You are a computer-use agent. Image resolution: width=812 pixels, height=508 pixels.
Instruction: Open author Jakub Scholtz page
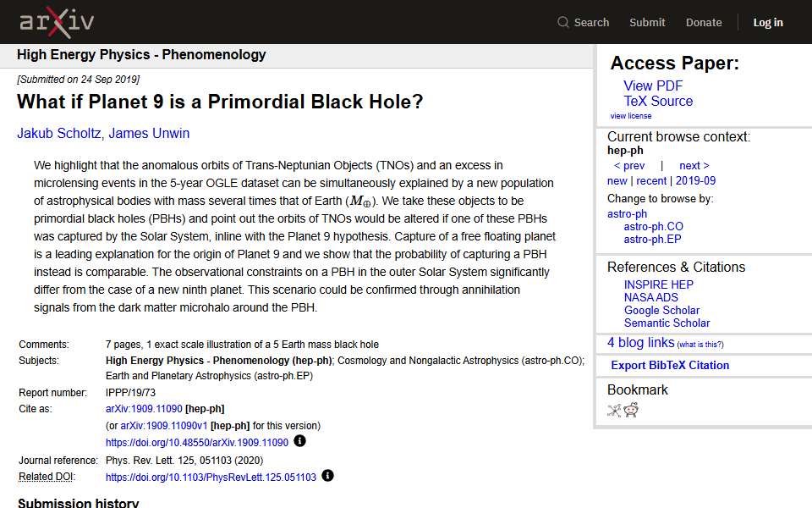59,133
